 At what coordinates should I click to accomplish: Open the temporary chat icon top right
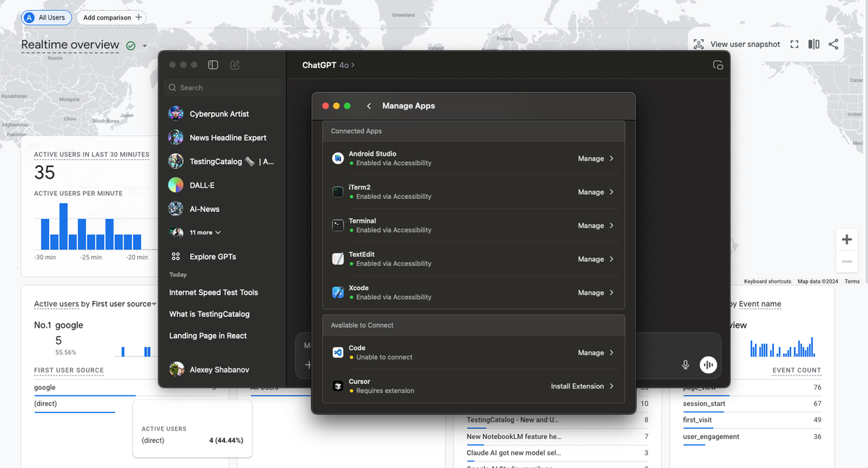tap(718, 65)
